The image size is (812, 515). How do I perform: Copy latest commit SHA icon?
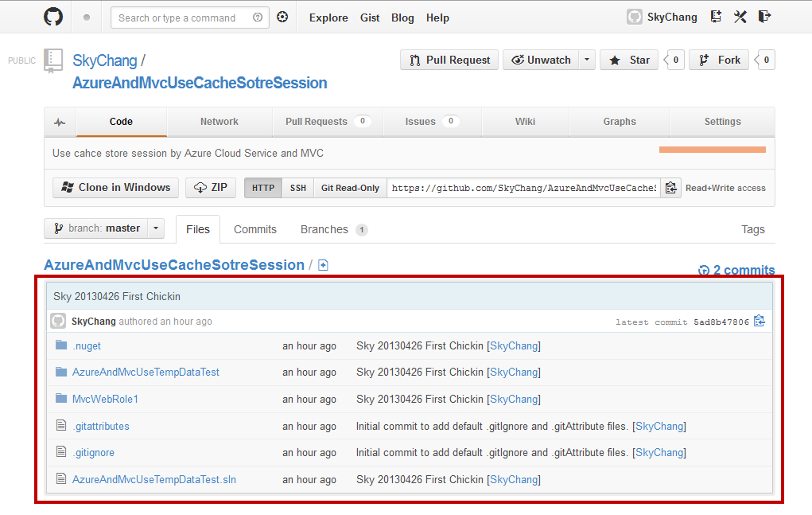(x=760, y=322)
